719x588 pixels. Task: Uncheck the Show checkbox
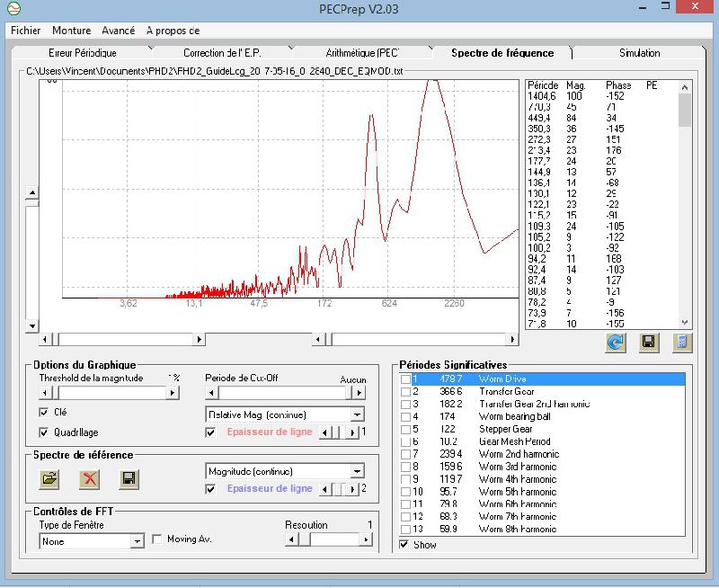[x=404, y=545]
